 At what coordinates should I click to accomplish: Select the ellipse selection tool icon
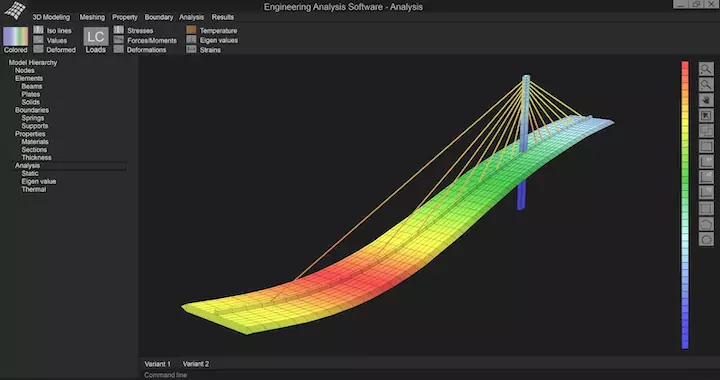point(706,239)
